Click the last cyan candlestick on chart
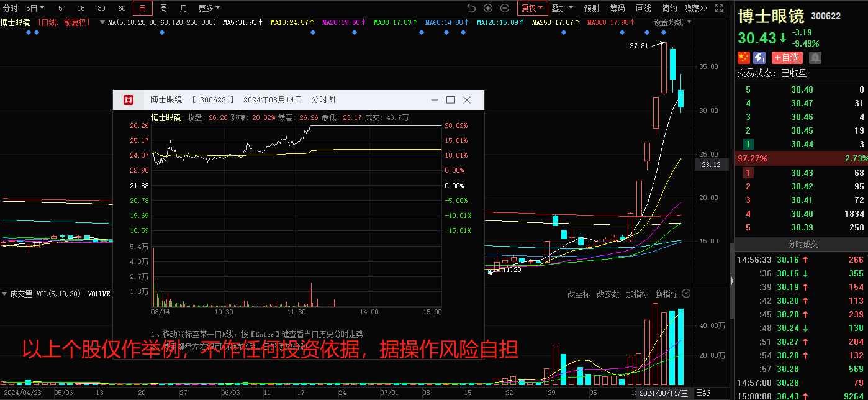The height and width of the screenshot is (400, 868). click(681, 98)
